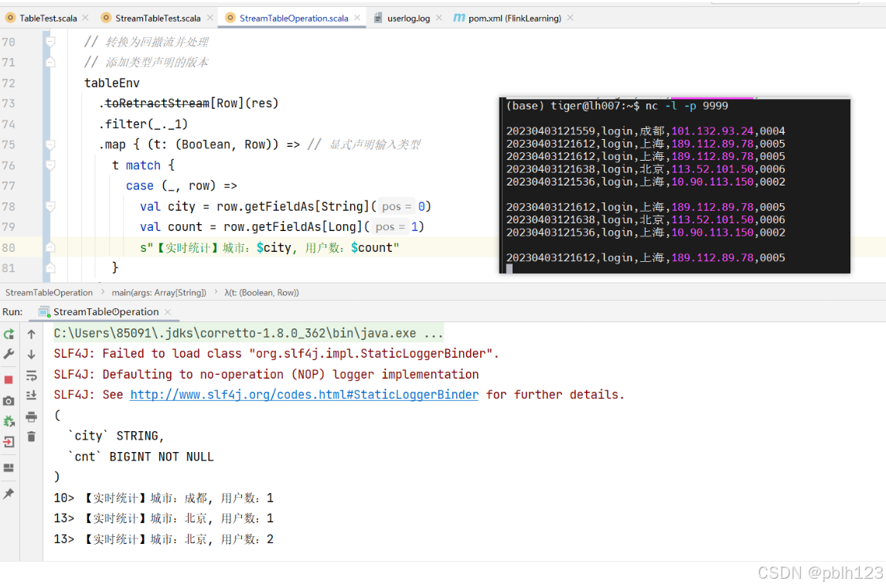Click the tableEnv identifier on line 72
This screenshot has height=588, width=886.
click(x=112, y=83)
